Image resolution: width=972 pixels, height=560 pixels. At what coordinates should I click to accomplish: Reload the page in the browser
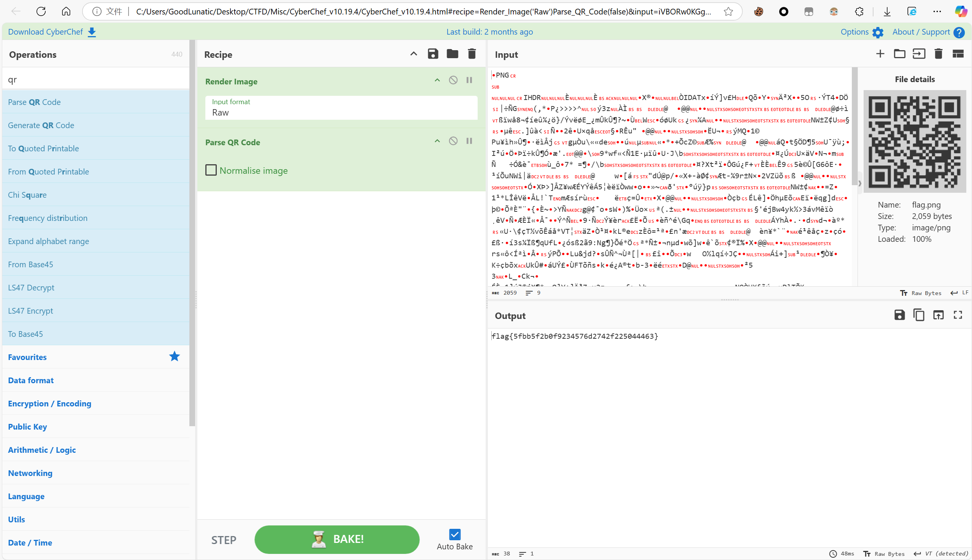click(x=41, y=11)
